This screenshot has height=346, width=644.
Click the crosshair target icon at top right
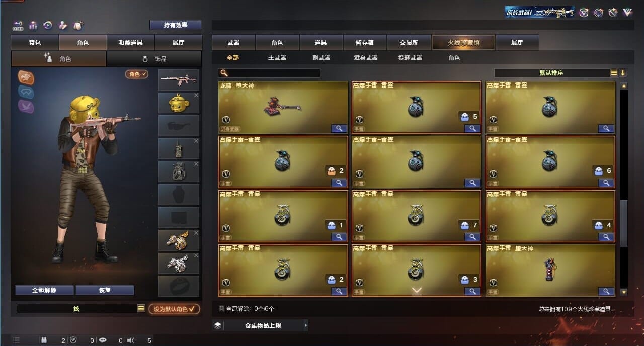click(598, 13)
